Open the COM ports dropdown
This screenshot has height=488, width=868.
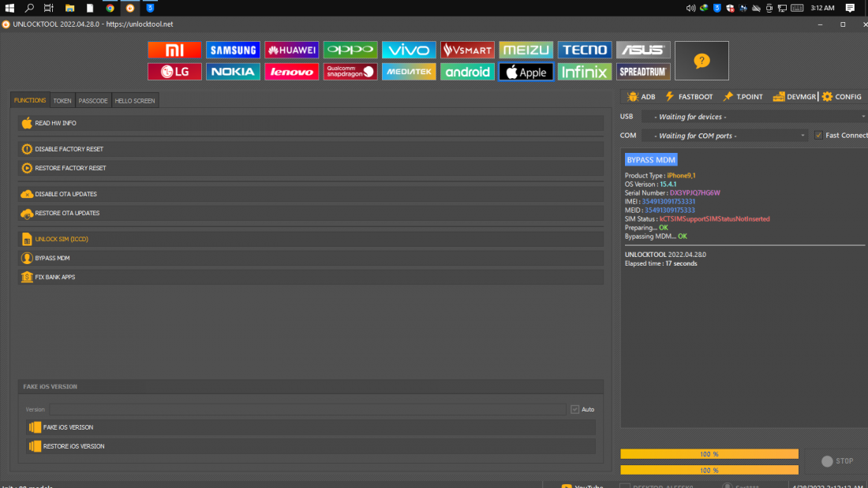pyautogui.click(x=724, y=136)
